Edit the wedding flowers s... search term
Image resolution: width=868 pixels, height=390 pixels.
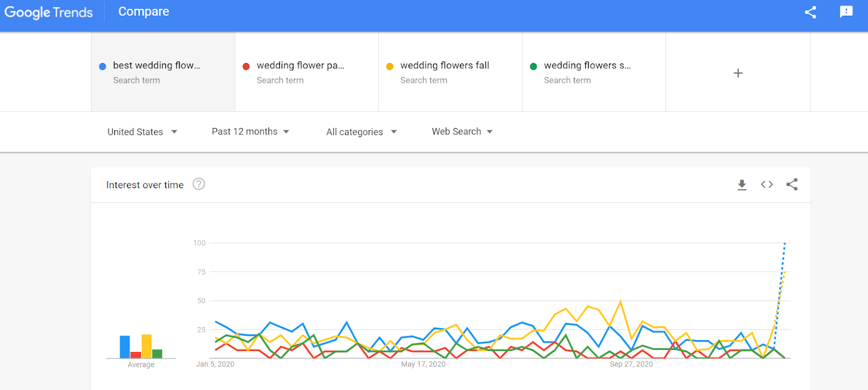click(587, 66)
